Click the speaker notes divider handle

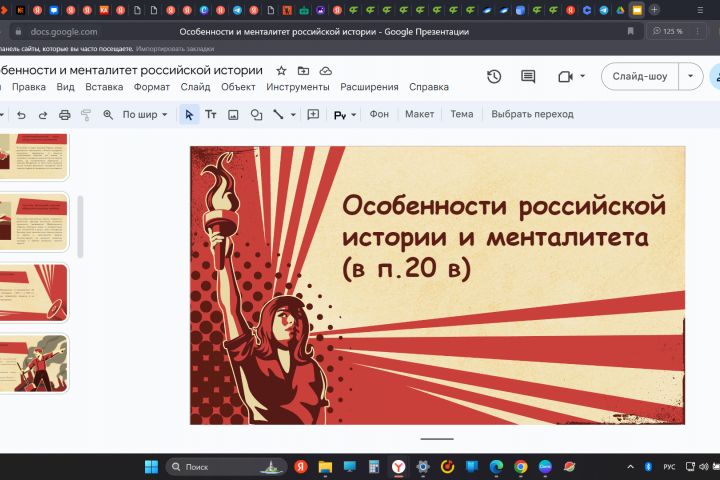(x=437, y=439)
